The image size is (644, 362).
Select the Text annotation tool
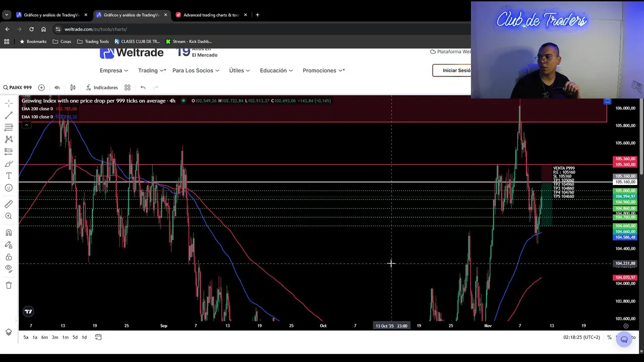tap(9, 175)
